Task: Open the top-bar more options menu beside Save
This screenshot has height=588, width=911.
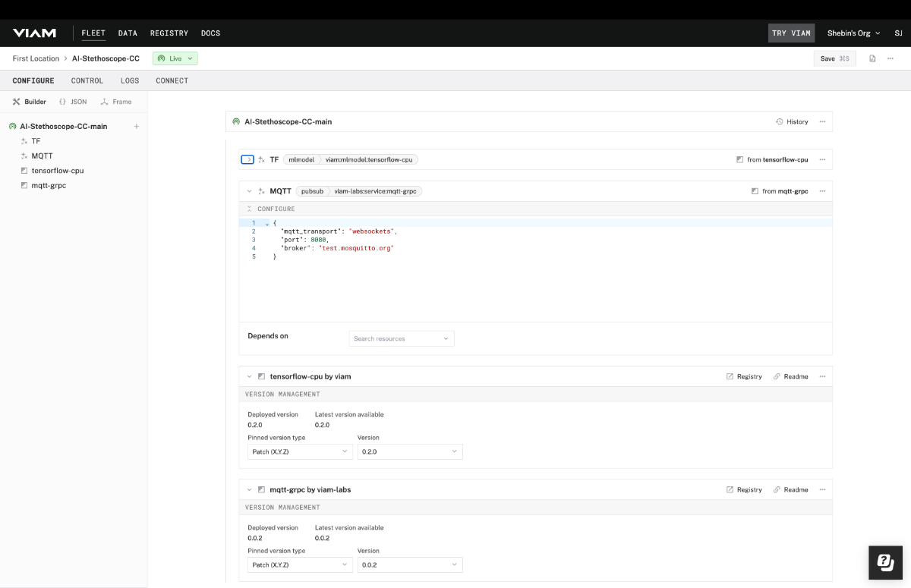Action: point(891,58)
